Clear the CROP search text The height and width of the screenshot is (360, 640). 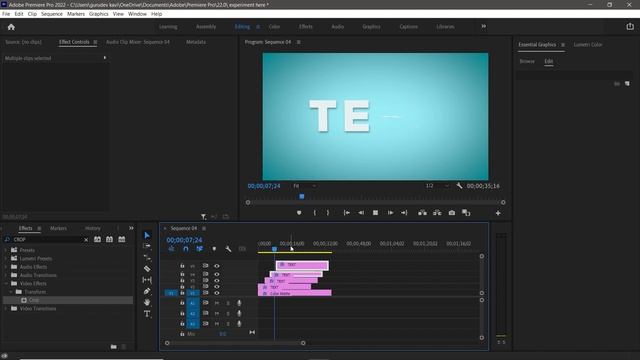(x=86, y=240)
